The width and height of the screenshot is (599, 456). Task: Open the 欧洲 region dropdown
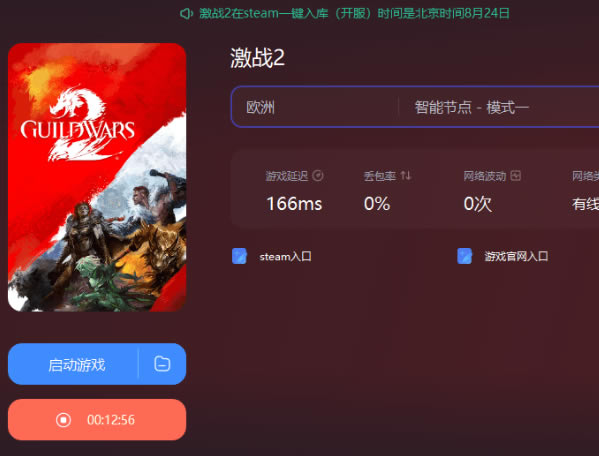314,107
